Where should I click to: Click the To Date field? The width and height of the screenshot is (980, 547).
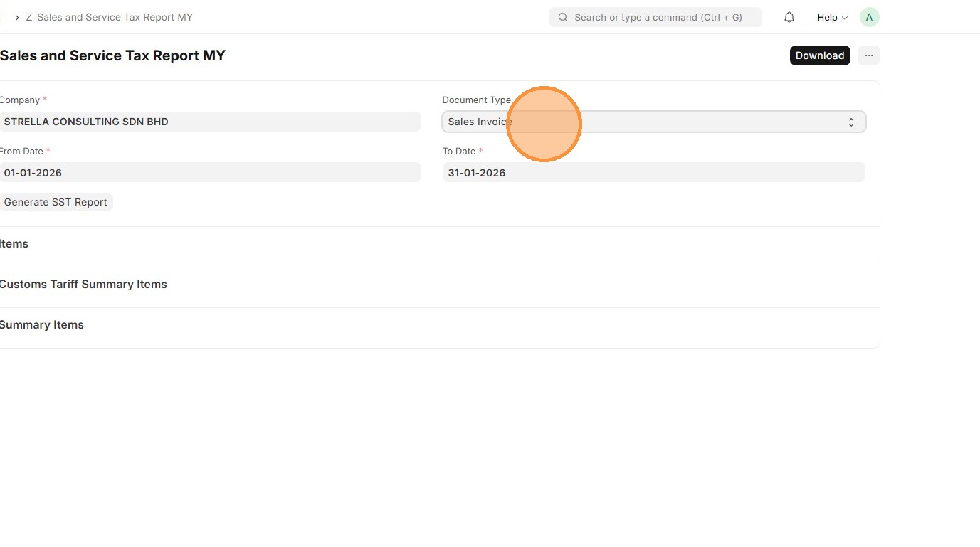tap(653, 173)
